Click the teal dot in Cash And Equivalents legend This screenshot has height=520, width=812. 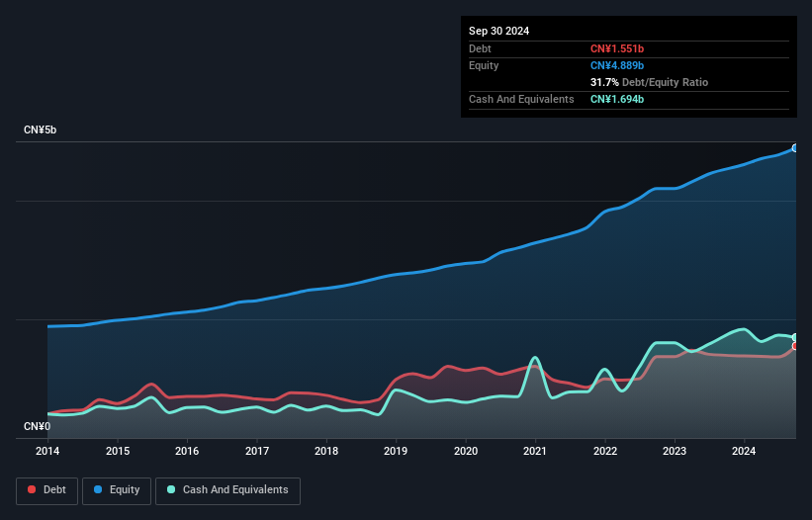pos(172,490)
